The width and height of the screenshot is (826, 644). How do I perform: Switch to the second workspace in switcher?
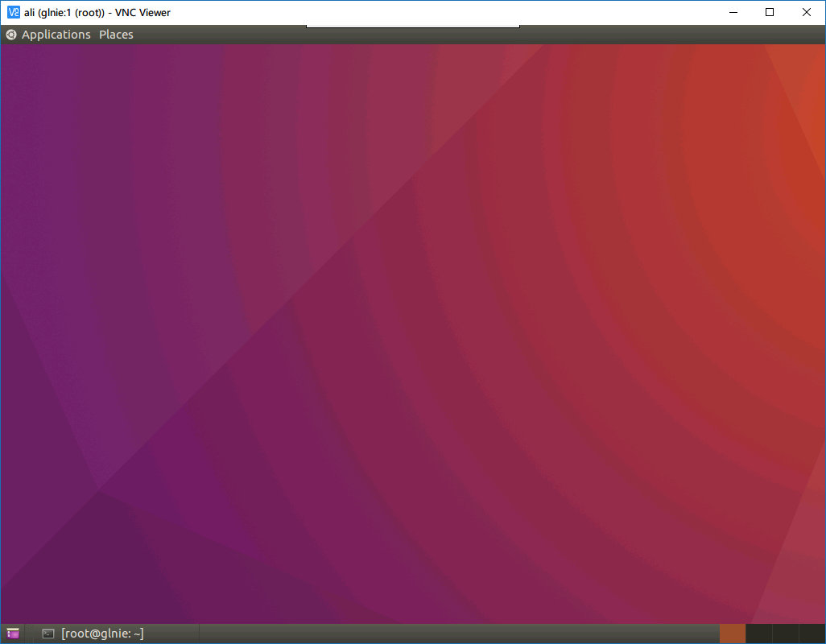[758, 634]
